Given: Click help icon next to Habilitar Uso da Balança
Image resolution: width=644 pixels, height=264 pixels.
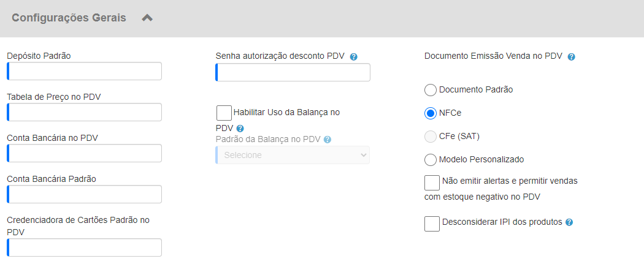Looking at the screenshot, I should [240, 128].
